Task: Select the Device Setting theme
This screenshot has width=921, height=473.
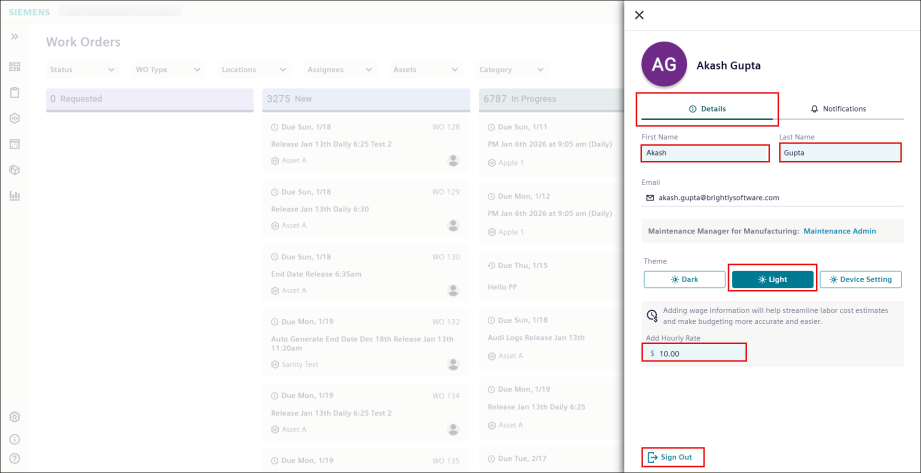Action: 861,280
